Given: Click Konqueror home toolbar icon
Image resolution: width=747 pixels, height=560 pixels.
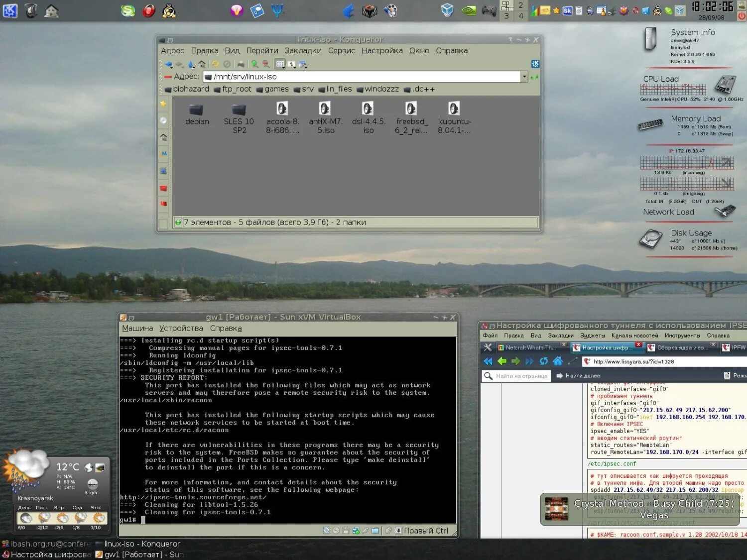Looking at the screenshot, I should (202, 64).
